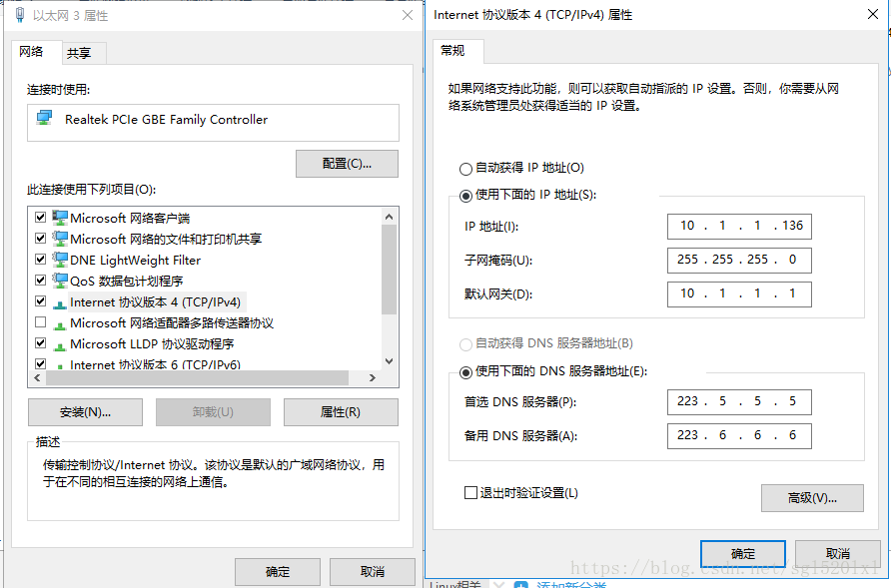This screenshot has height=588, width=891.
Task: Click the Microsoft 网络客户端 item icon
Action: click(60, 217)
